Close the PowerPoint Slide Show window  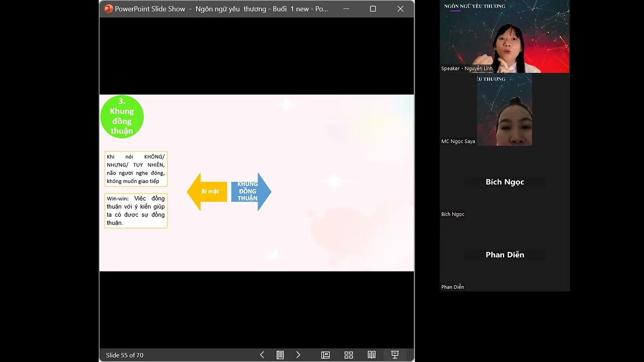(x=400, y=9)
